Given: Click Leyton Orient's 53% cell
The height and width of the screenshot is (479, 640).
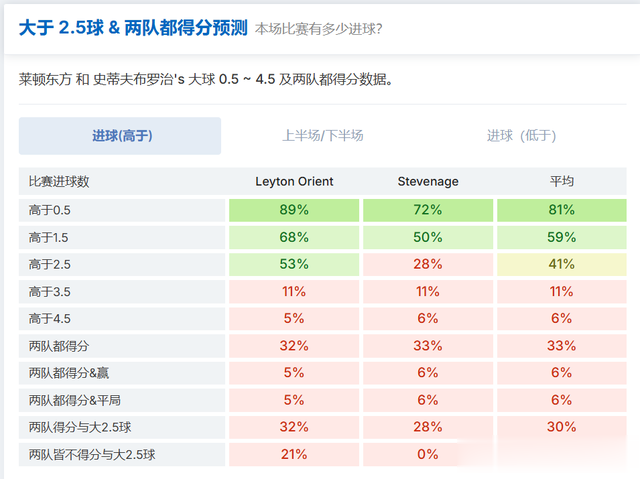Looking at the screenshot, I should (294, 264).
